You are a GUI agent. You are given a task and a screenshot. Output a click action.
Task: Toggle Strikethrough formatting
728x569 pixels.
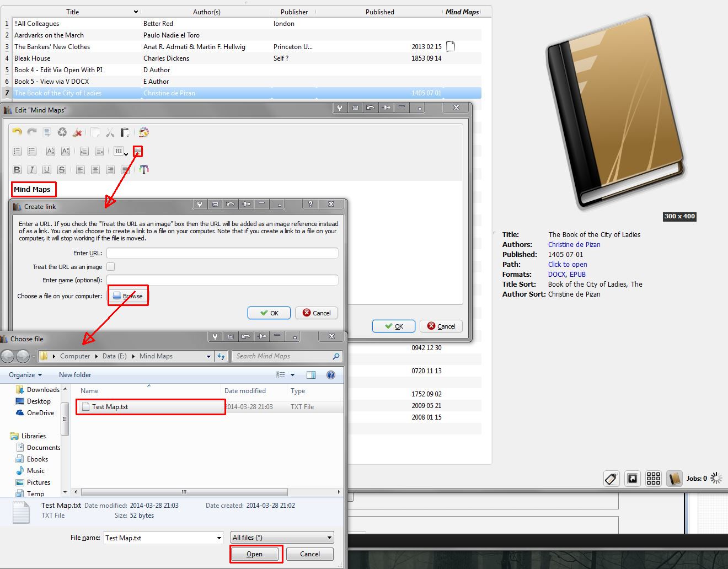(62, 170)
